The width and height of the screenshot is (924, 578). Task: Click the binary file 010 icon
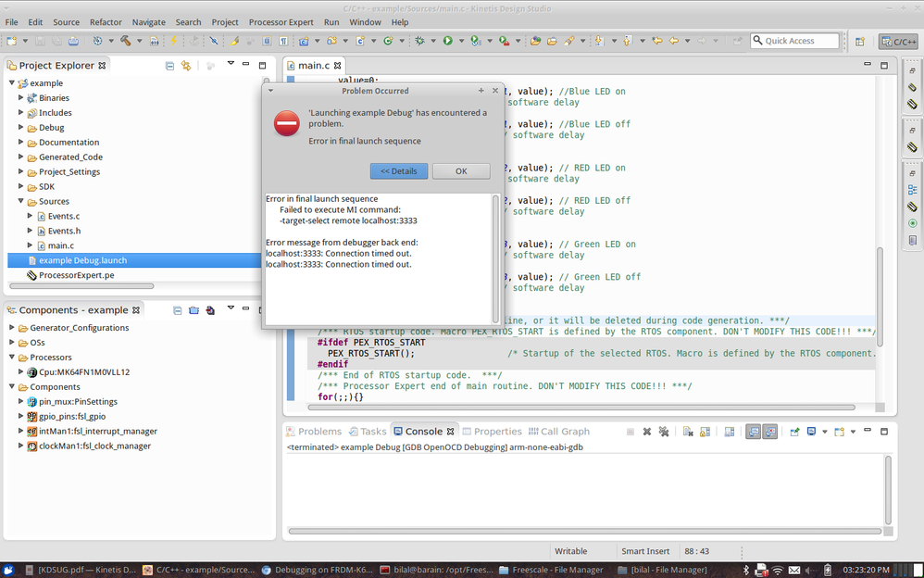coord(154,41)
